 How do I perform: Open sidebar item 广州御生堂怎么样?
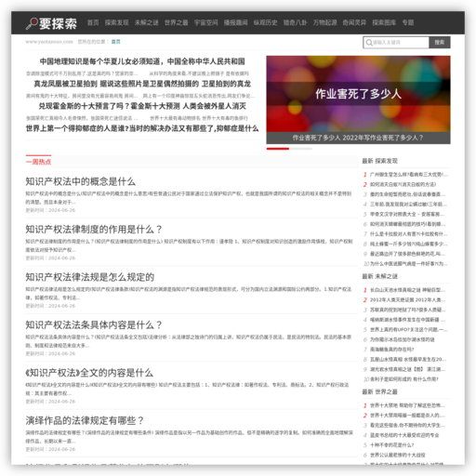409,175
